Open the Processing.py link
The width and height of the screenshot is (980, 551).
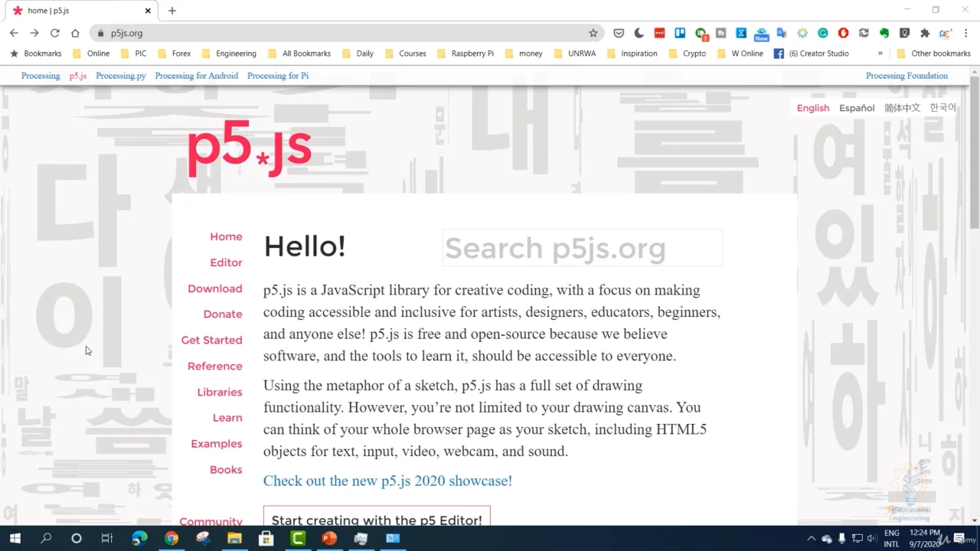click(x=121, y=76)
